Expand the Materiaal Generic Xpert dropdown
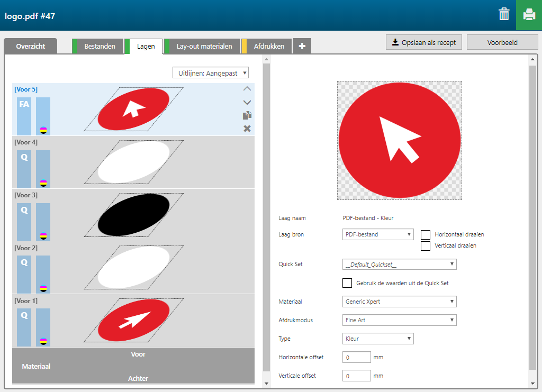 [x=399, y=302]
